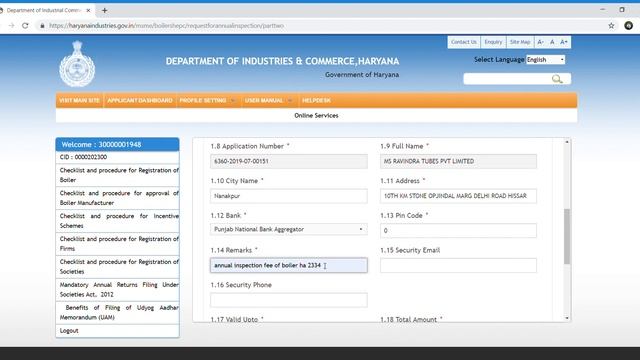
Task: Open Visit Main Site menu item
Action: coord(79,100)
